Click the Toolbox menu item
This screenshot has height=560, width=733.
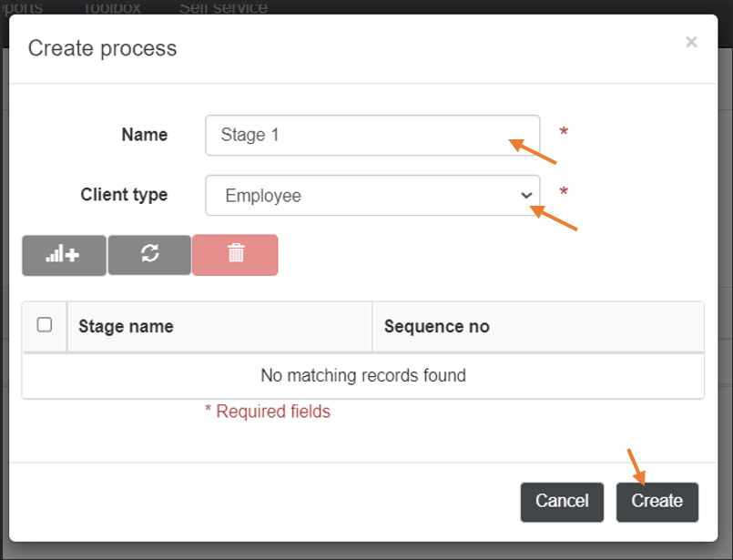pos(112,7)
